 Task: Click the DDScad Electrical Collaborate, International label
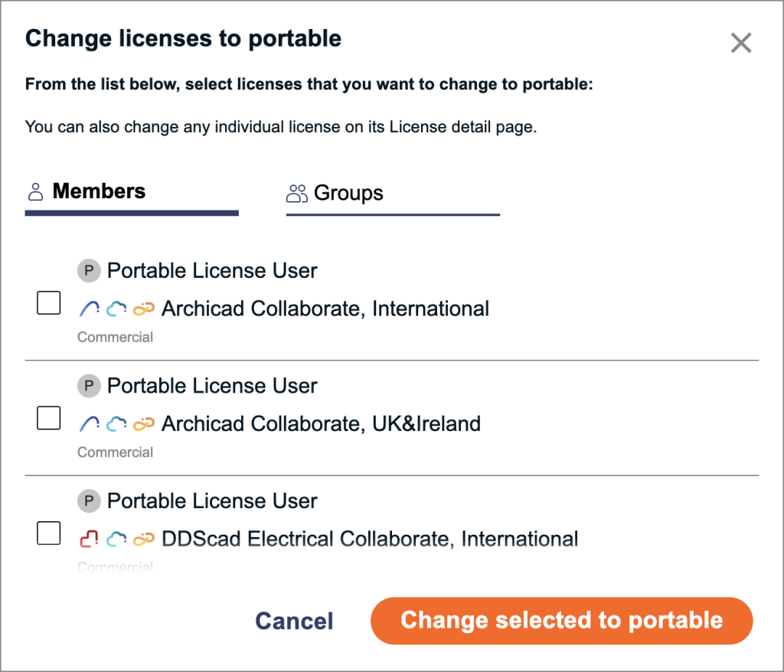click(x=369, y=540)
